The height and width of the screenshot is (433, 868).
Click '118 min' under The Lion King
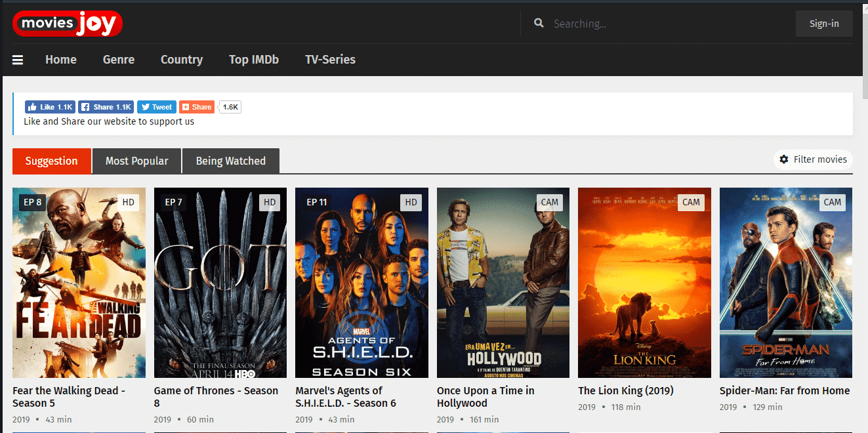626,407
